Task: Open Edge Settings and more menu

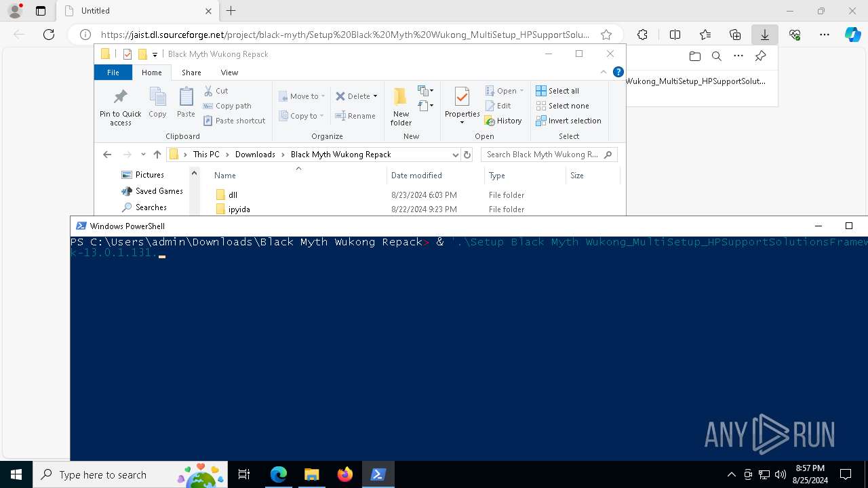Action: coord(825,35)
